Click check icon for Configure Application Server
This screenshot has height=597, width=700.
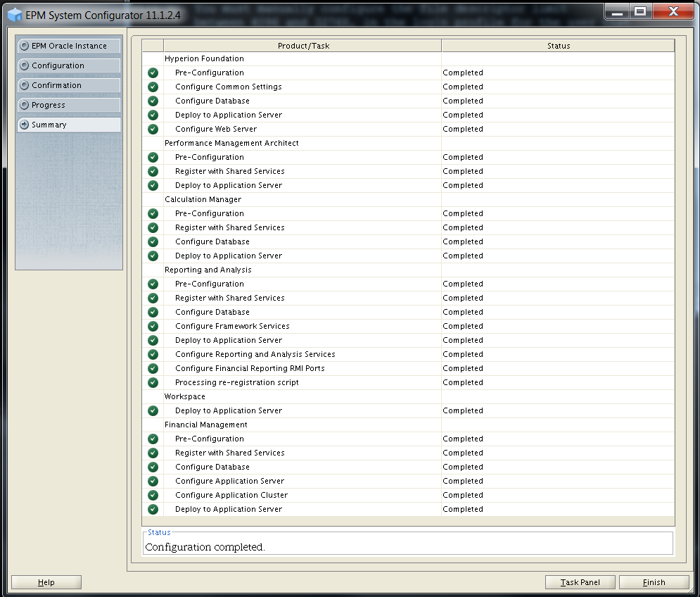point(153,481)
